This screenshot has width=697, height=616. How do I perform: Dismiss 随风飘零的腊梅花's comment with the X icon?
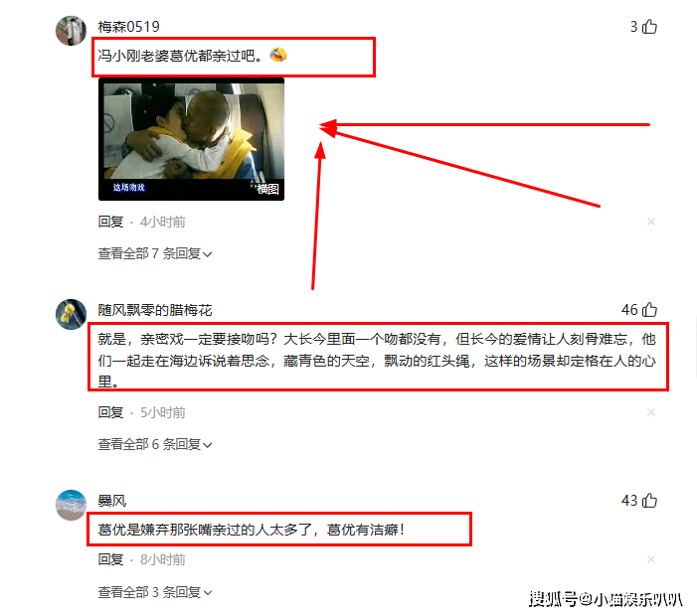651,412
